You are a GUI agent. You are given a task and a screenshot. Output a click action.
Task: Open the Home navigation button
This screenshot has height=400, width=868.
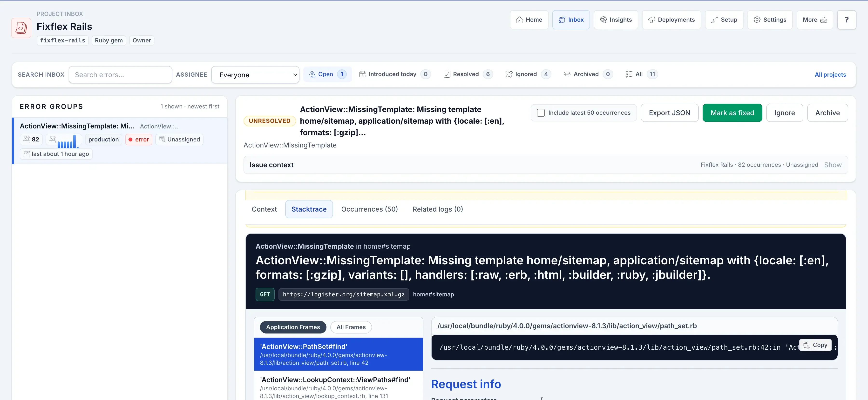tap(529, 20)
